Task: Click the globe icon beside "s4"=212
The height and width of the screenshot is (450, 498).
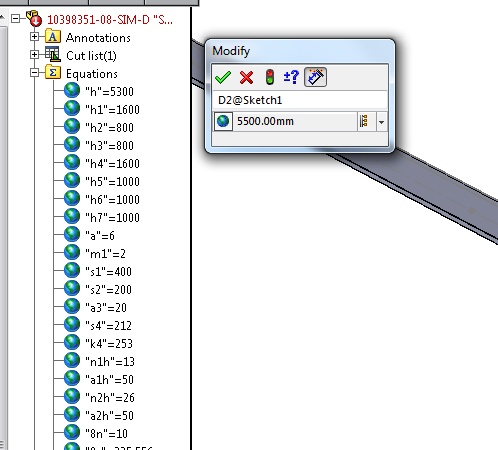Action: [72, 324]
